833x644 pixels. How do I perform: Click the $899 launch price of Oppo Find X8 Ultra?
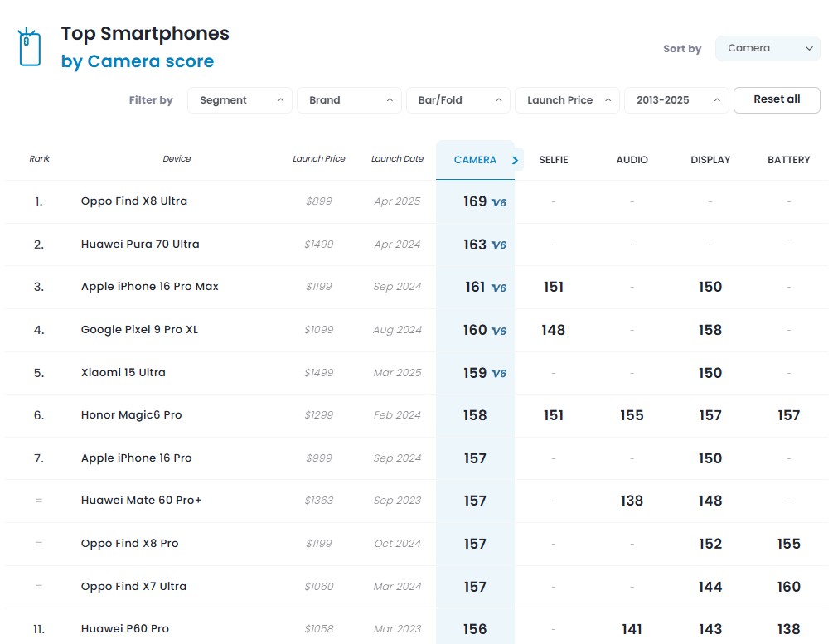tap(319, 201)
